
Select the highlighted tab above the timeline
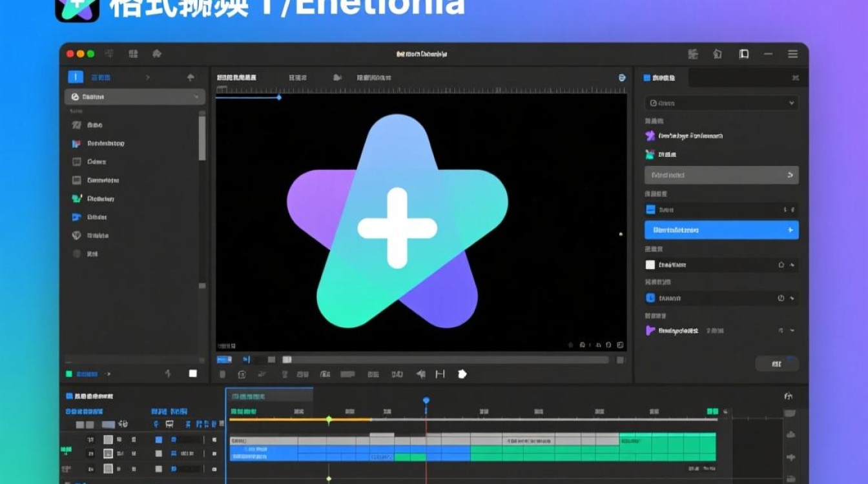[x=269, y=396]
